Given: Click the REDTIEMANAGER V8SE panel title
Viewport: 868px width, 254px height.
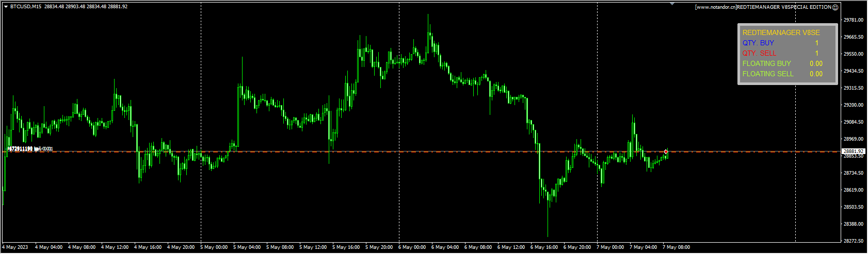Looking at the screenshot, I should [781, 32].
